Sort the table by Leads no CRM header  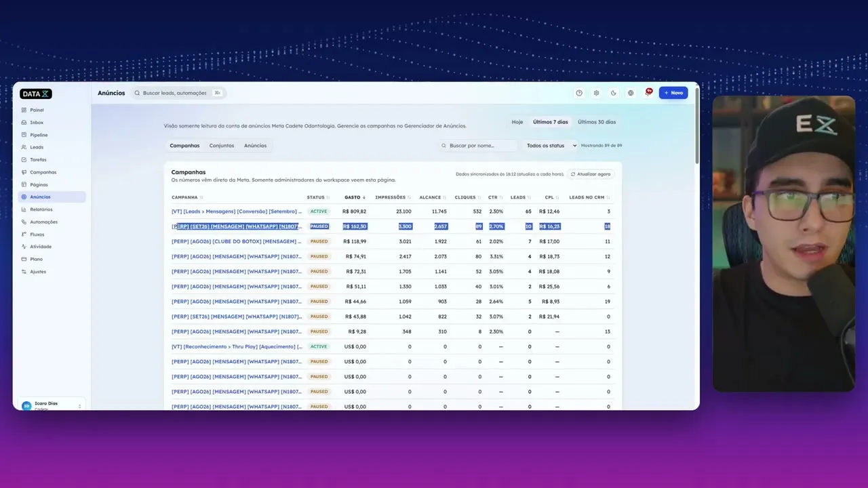pos(589,197)
